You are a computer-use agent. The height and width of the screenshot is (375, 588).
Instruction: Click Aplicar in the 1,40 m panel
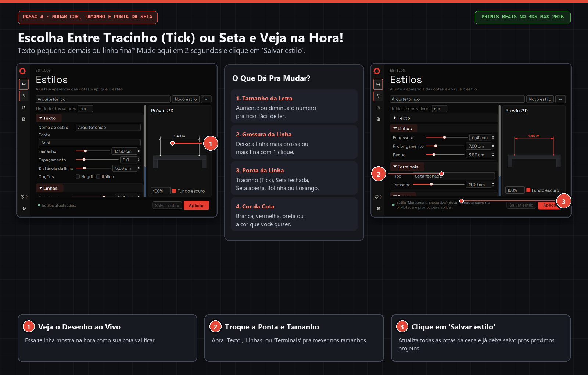point(196,206)
